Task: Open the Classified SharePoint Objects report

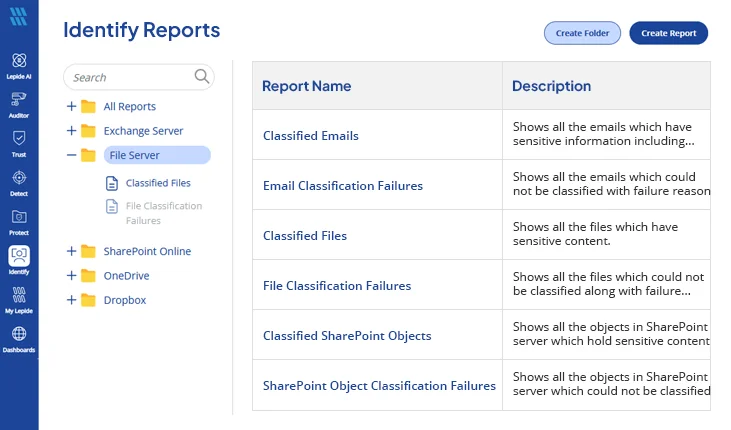Action: (347, 336)
